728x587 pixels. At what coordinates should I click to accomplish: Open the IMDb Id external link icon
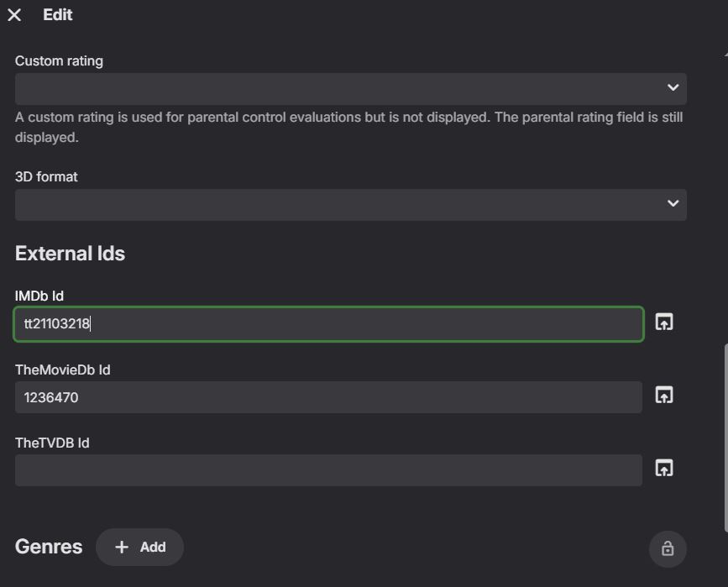(664, 322)
